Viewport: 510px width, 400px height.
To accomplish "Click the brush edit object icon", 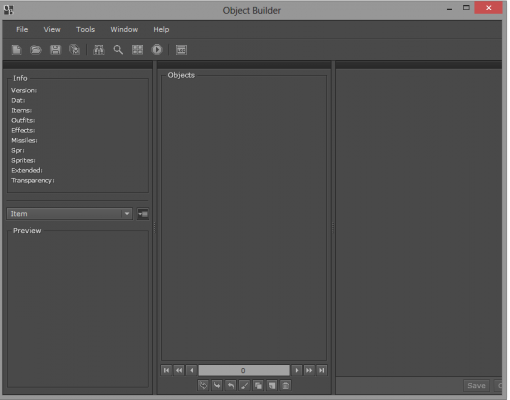I will 244,386.
